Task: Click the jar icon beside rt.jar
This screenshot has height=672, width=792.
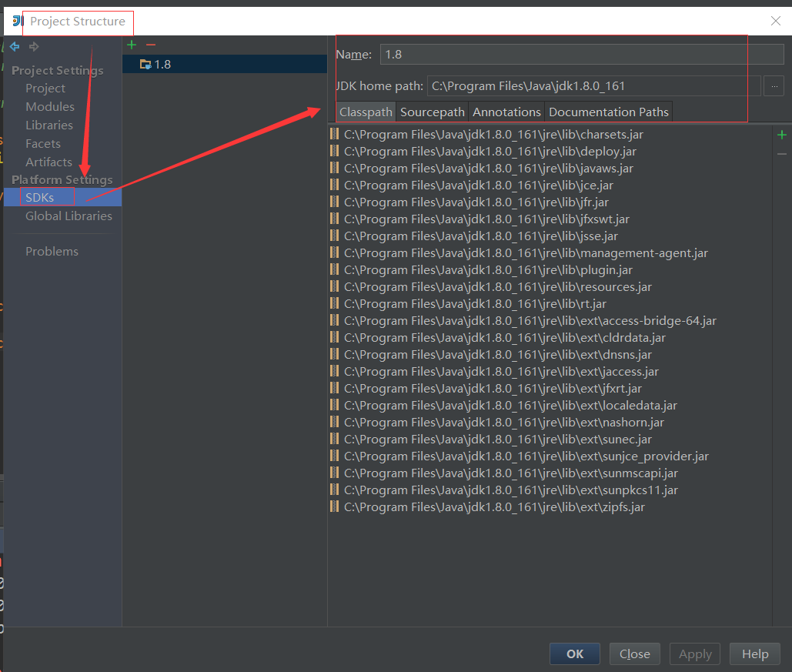Action: [334, 303]
